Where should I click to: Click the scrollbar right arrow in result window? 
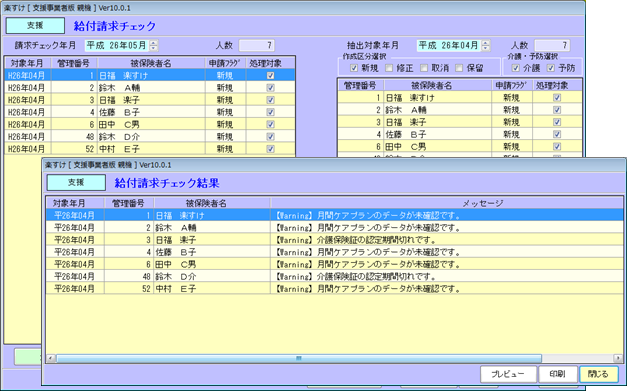click(618, 358)
